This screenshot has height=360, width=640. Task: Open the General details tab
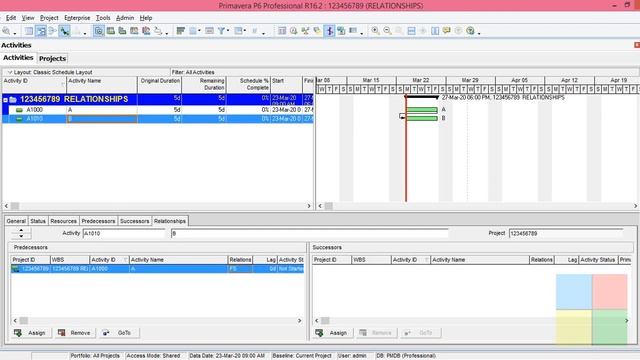[16, 221]
